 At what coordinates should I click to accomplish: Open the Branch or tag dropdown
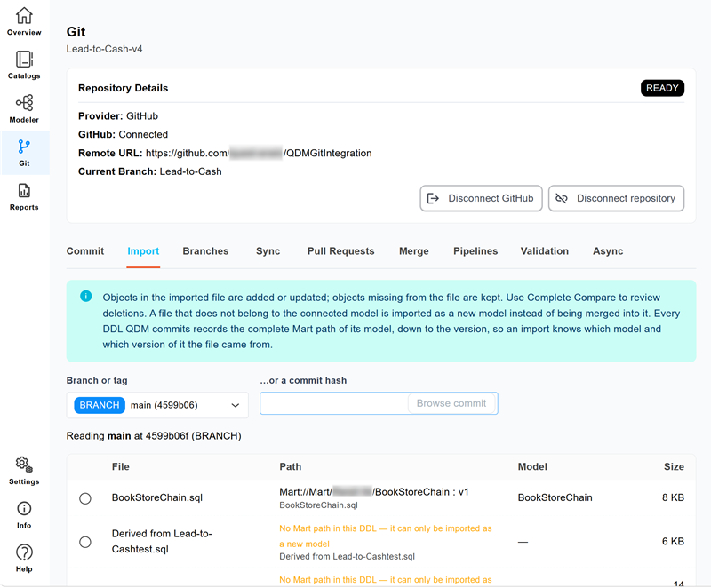click(x=157, y=405)
